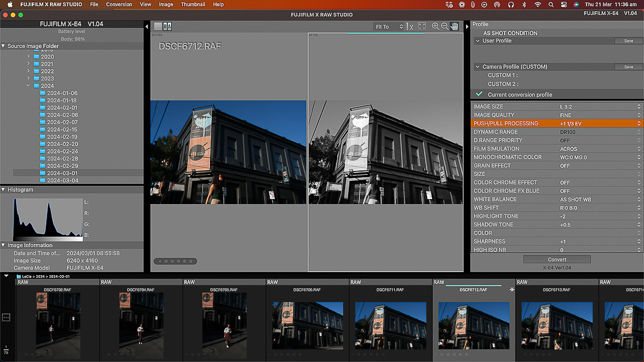Switch to before/after comparison view
This screenshot has height=362, width=644.
(x=167, y=26)
